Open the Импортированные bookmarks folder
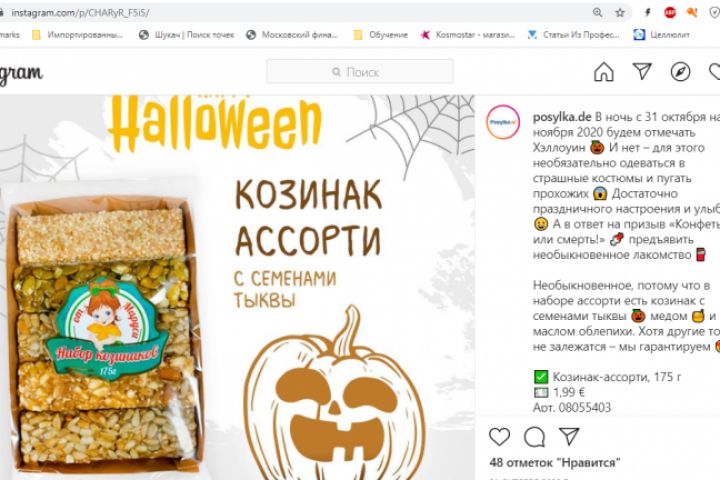720x480 pixels. (77, 35)
